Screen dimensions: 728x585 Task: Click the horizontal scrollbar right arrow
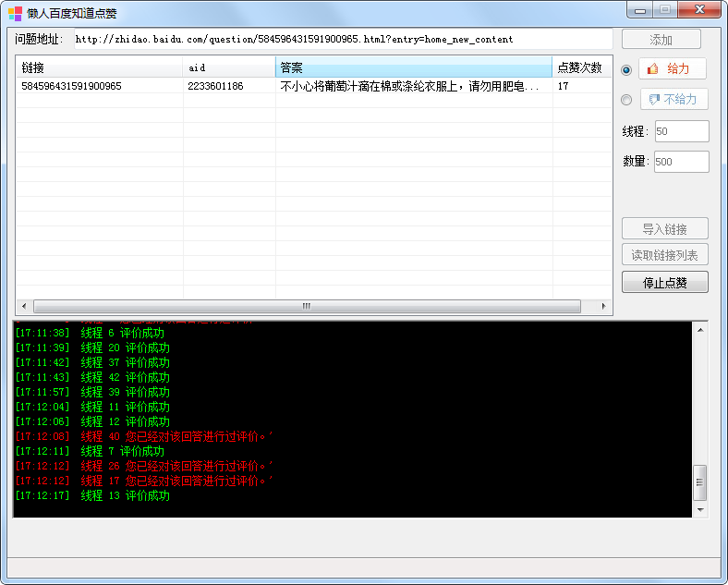pyautogui.click(x=604, y=306)
